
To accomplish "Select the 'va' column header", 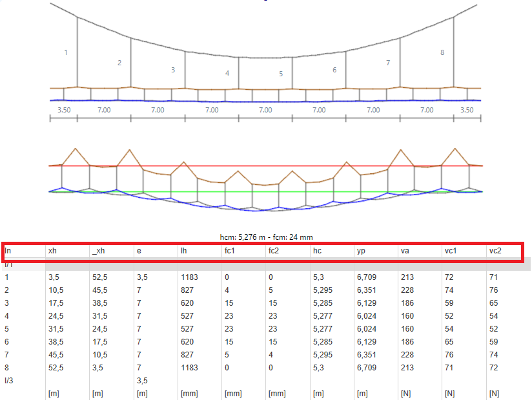I will [405, 251].
